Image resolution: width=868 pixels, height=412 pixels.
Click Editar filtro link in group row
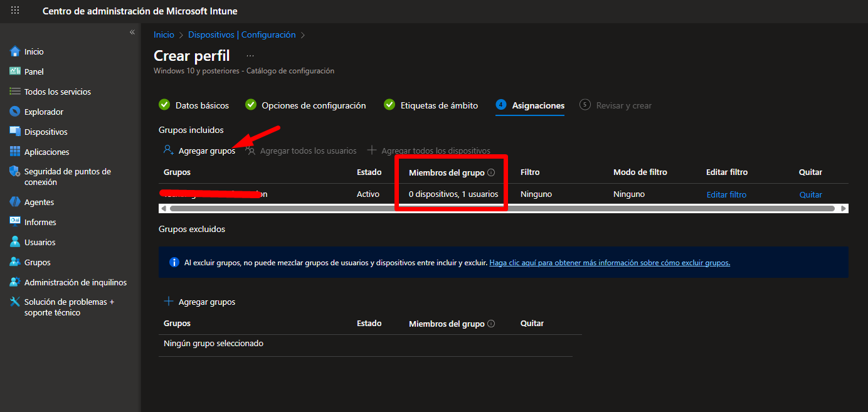pyautogui.click(x=726, y=194)
